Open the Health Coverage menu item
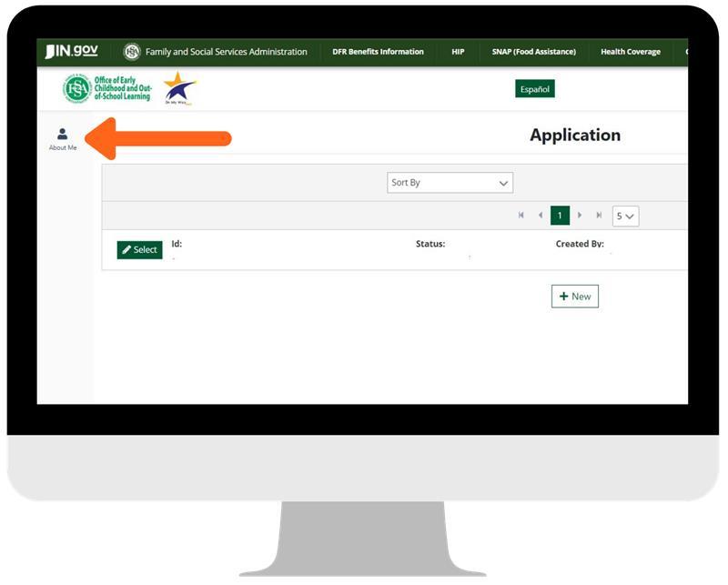 (x=630, y=52)
